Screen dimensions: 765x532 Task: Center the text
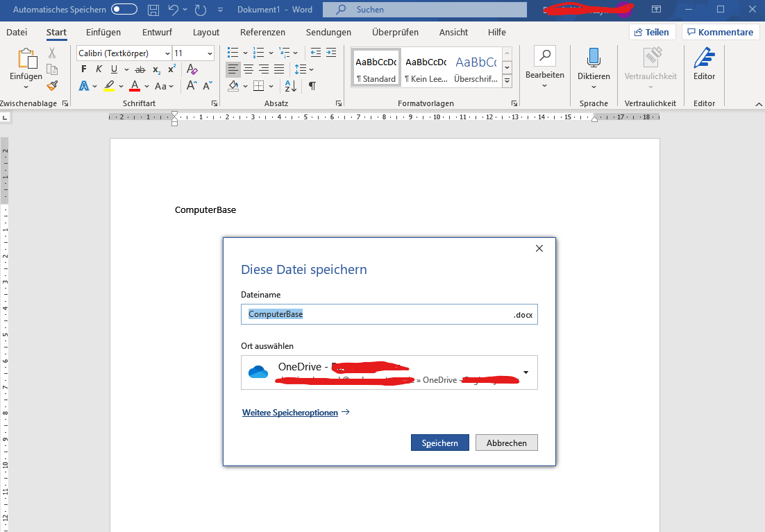(x=249, y=69)
